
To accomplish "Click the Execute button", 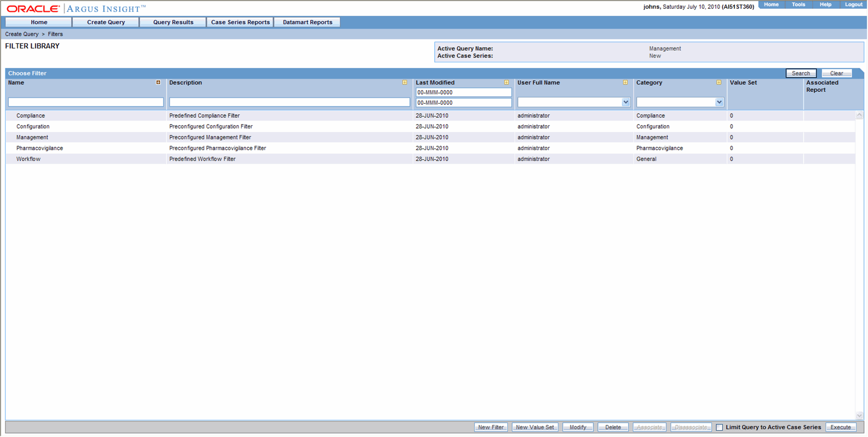I will (841, 427).
